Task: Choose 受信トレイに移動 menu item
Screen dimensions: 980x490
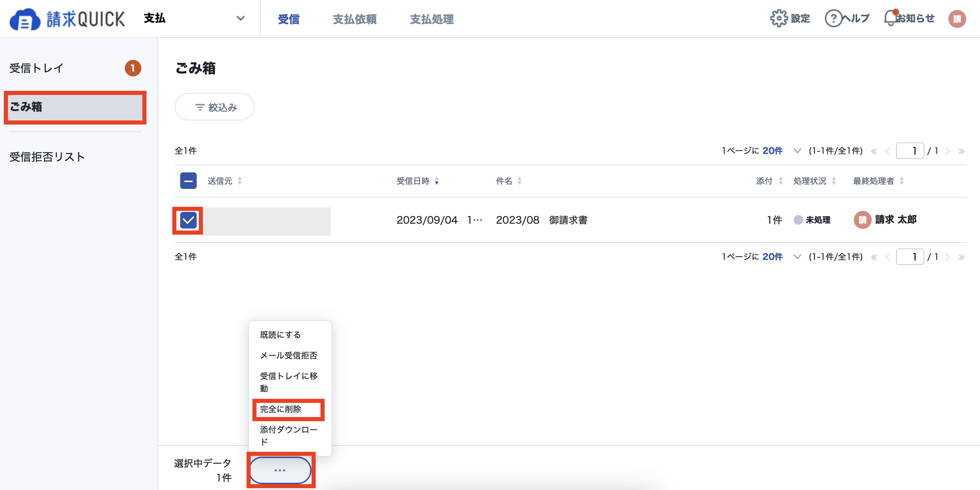Action: coord(290,382)
